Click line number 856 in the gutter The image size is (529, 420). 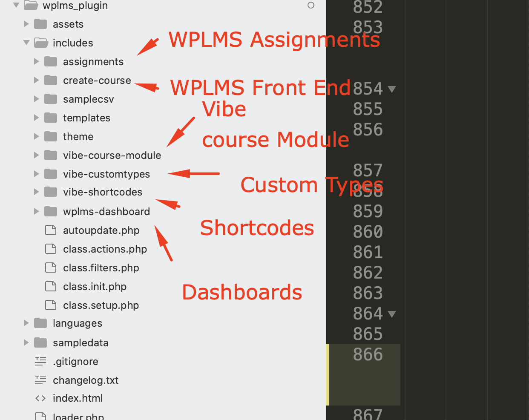click(368, 130)
